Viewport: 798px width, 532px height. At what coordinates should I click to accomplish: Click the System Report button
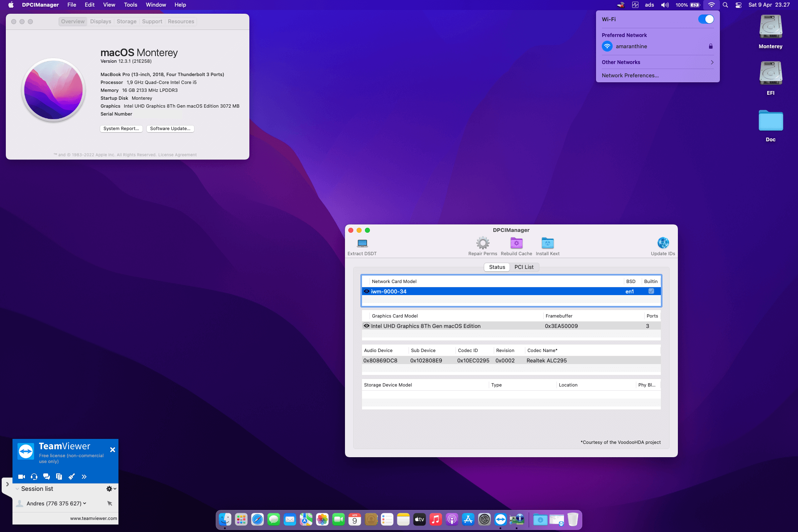pos(121,129)
